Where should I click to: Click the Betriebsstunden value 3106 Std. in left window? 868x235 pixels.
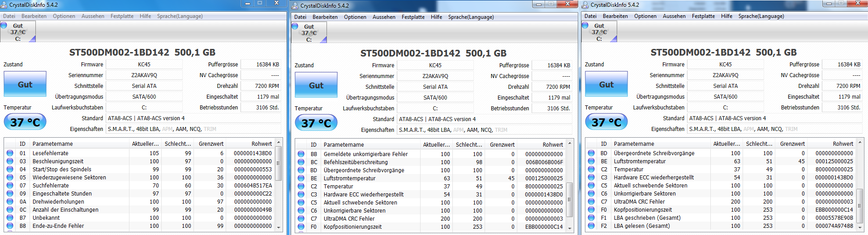(261, 108)
